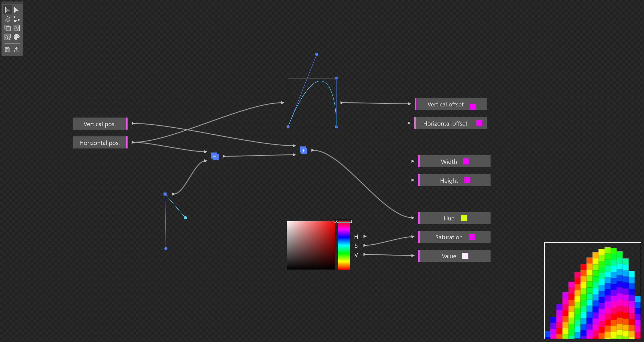Image resolution: width=644 pixels, height=342 pixels.
Task: Click the upload export icon
Action: click(17, 50)
